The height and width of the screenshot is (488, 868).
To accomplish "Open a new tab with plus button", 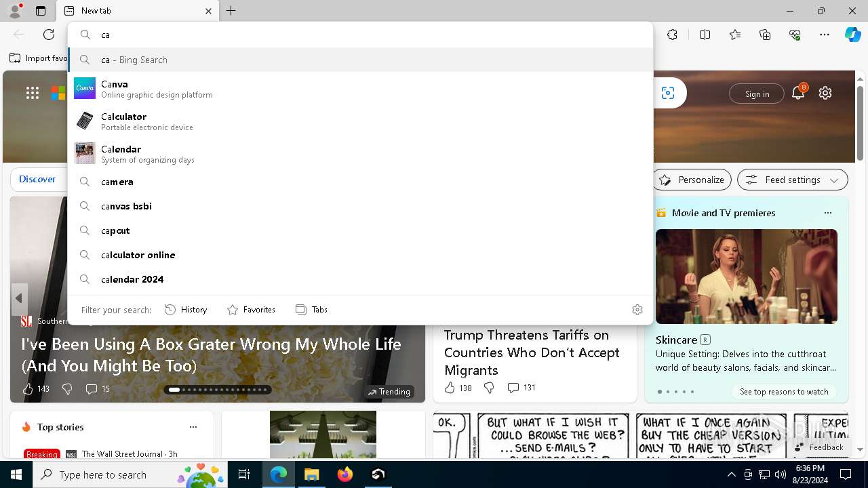I will [231, 11].
